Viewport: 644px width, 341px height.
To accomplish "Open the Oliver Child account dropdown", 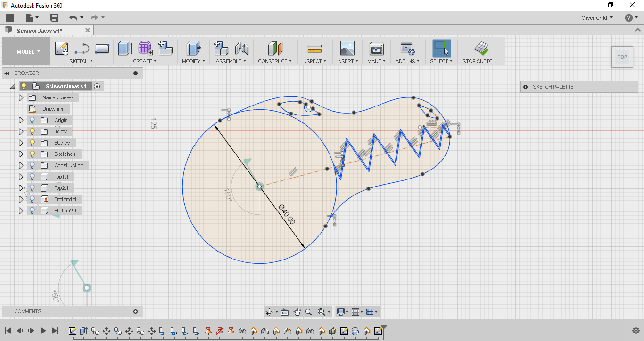I will 597,18.
